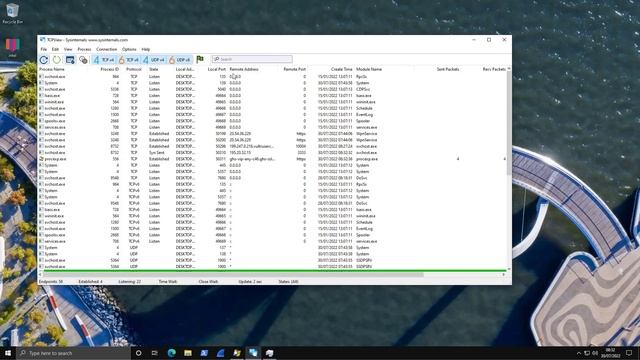Image resolution: width=640 pixels, height=360 pixels.
Task: Open the Recycle Bin desktop icon
Action: tap(13, 13)
